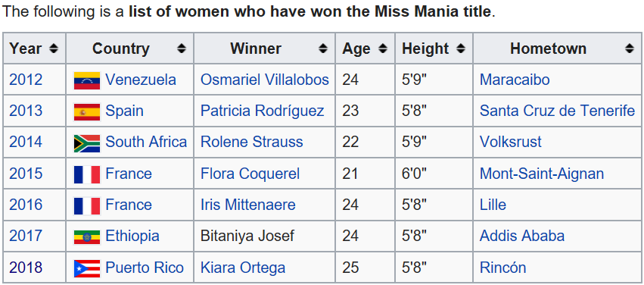Sort table by Height column
The width and height of the screenshot is (644, 285).
[x=460, y=49]
